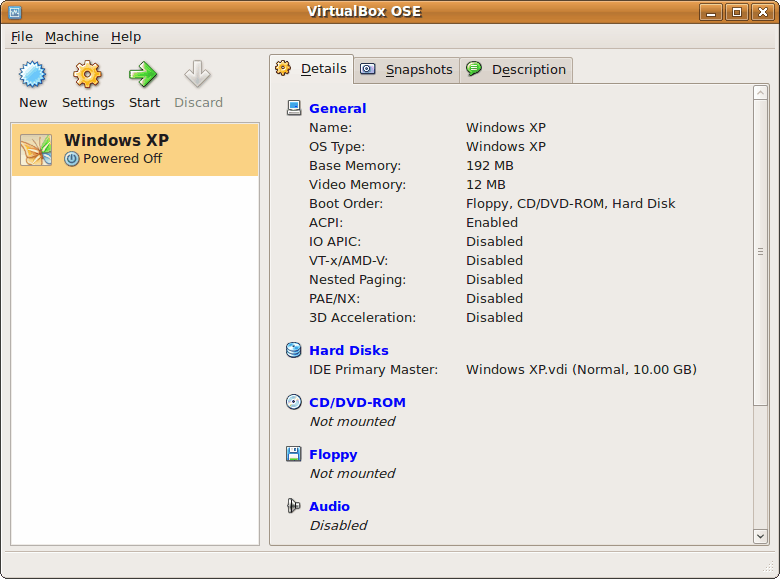Image resolution: width=780 pixels, height=579 pixels.
Task: Click the window resize grip corner
Action: (x=768, y=566)
